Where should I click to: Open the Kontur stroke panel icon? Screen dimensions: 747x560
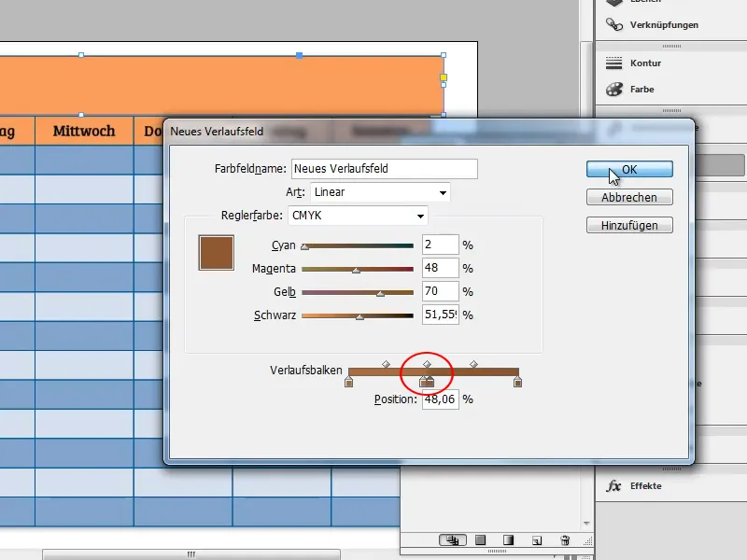614,63
